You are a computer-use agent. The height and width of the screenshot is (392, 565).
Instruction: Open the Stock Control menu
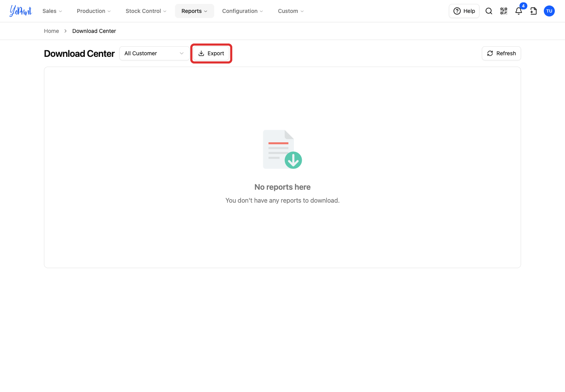click(x=146, y=11)
